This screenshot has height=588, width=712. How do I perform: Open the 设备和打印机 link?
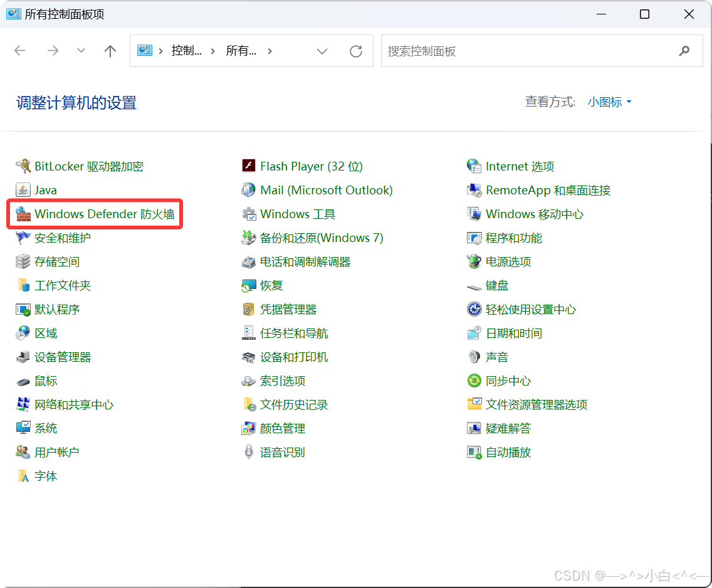tap(294, 357)
